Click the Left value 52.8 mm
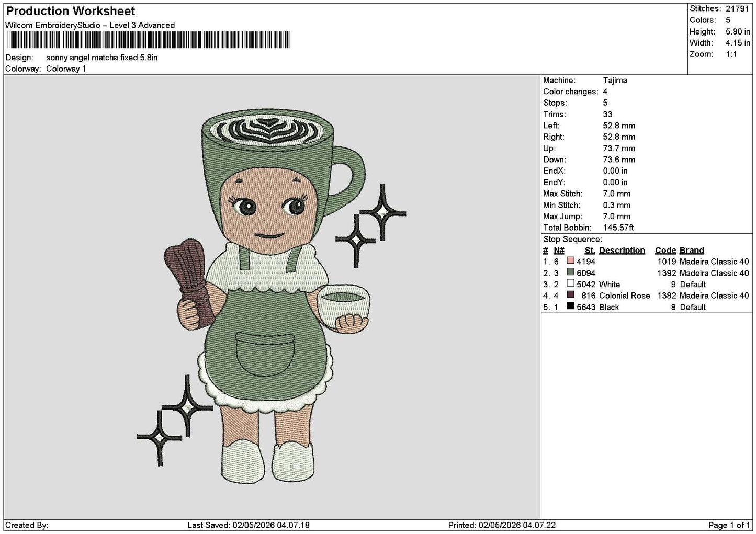 tap(619, 126)
